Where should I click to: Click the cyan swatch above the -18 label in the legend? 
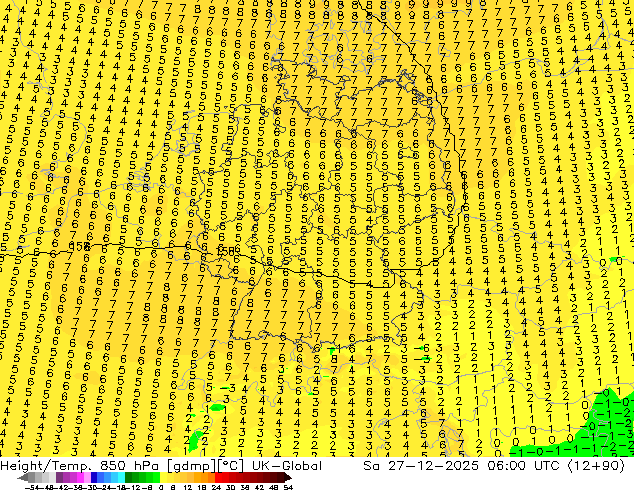[121, 477]
